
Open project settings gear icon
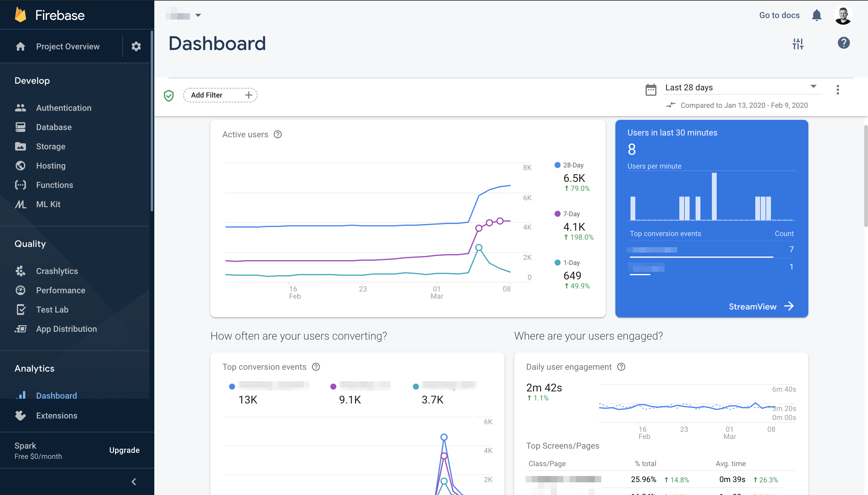click(136, 46)
